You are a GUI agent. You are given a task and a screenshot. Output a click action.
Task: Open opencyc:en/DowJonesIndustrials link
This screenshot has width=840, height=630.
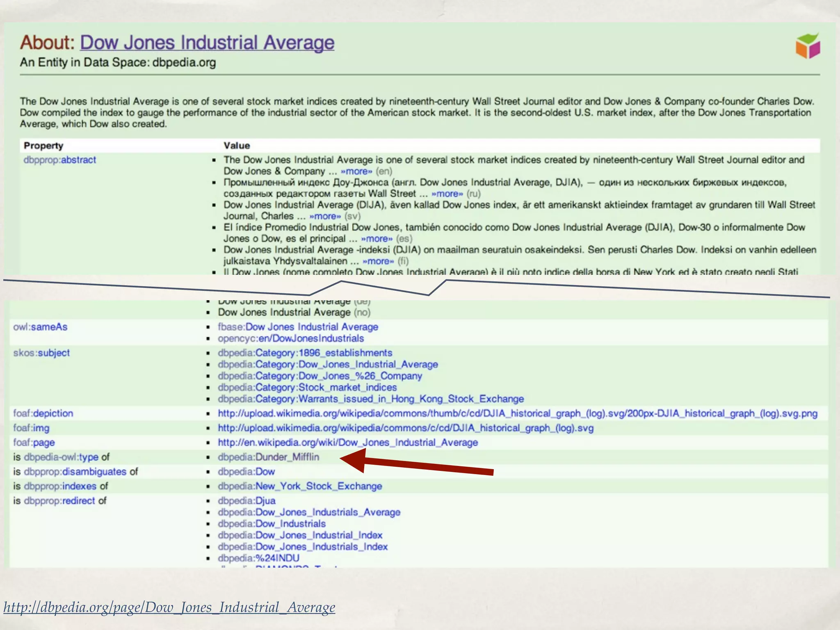point(290,338)
